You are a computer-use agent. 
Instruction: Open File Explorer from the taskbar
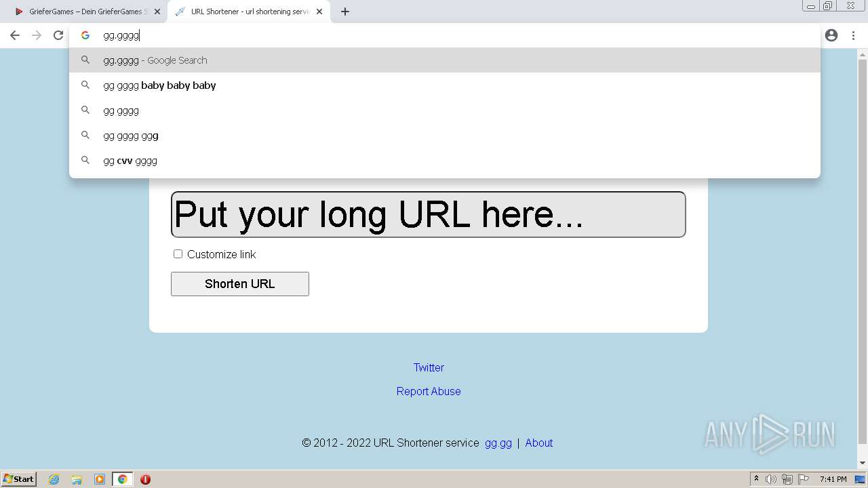pos(77,479)
